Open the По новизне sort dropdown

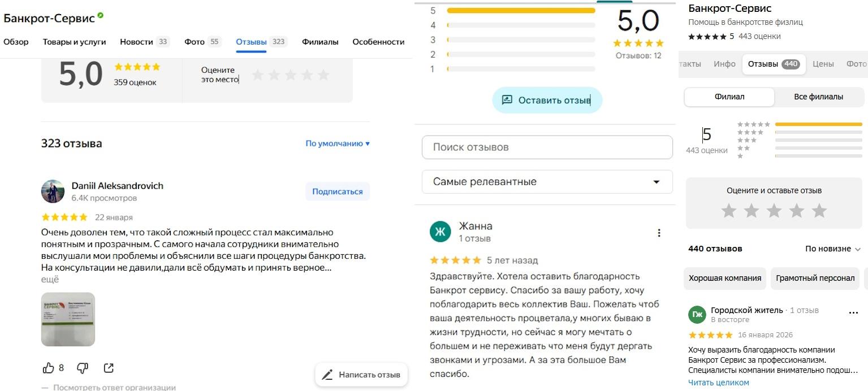(833, 249)
